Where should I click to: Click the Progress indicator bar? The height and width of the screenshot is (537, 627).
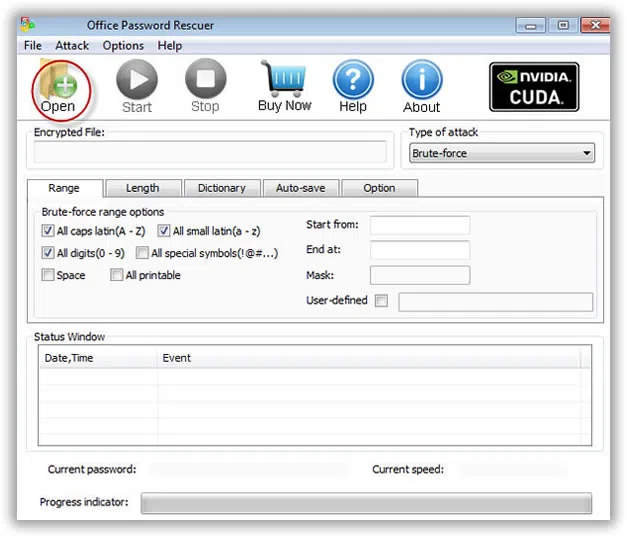[366, 503]
